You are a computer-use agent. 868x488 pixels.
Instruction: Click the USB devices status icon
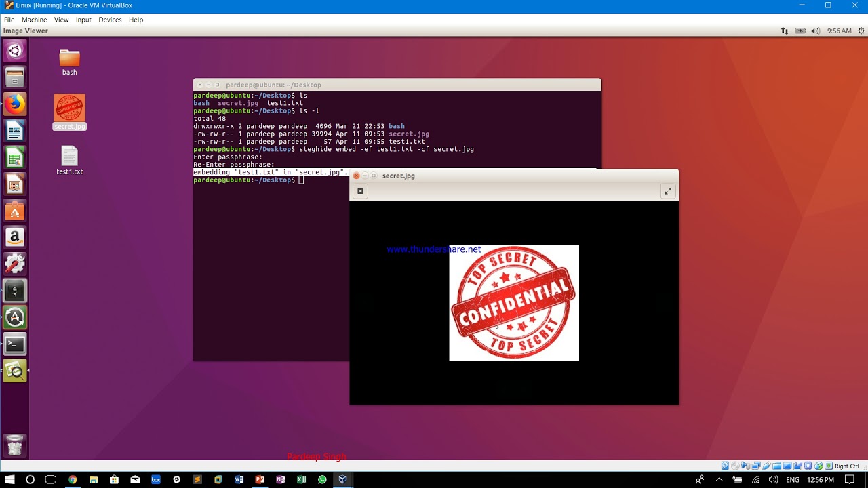(x=766, y=466)
